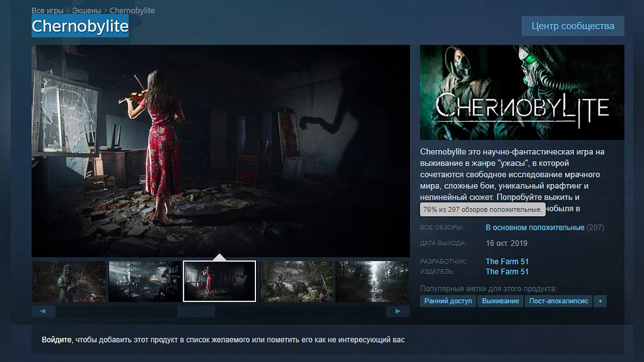Viewport: 644px width, 362px height.
Task: Open the 'Все игры' breadcrumb link
Action: pos(47,11)
